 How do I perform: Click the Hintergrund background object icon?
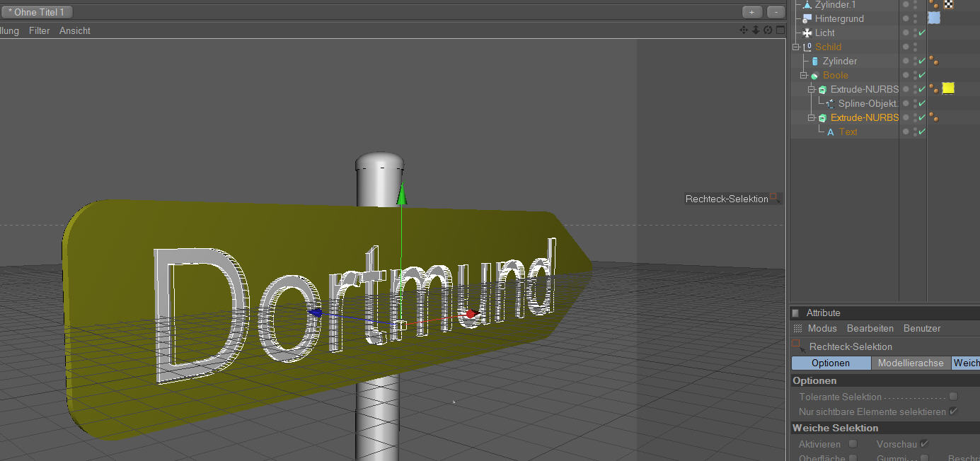pyautogui.click(x=807, y=18)
